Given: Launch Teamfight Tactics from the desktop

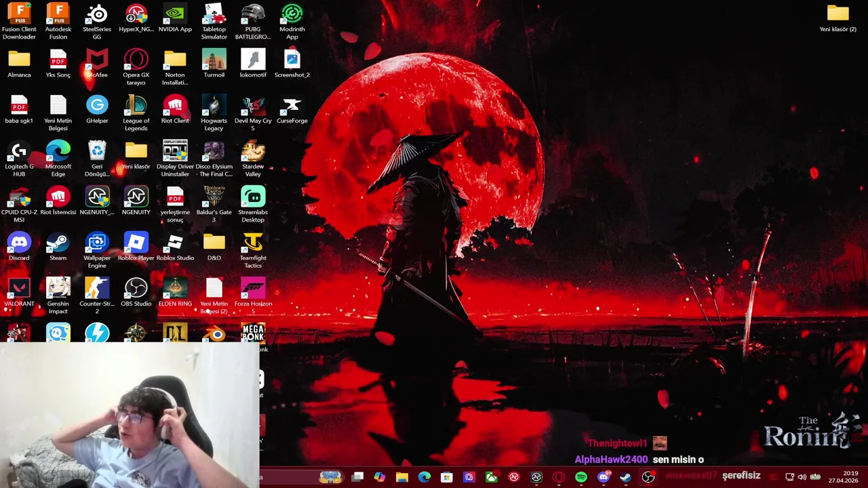Looking at the screenshot, I should 253,250.
